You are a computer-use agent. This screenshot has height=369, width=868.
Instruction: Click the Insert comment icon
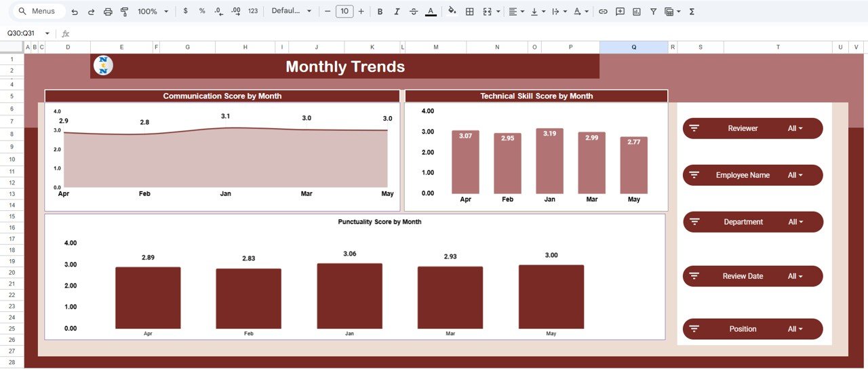pos(620,12)
